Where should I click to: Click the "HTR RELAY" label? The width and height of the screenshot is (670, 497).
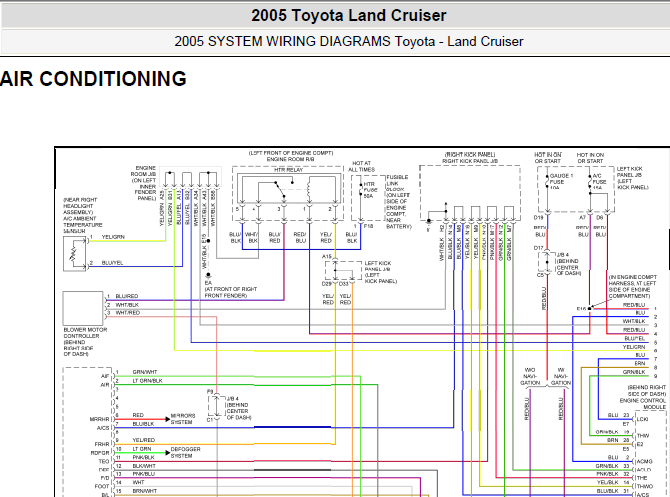click(x=288, y=170)
